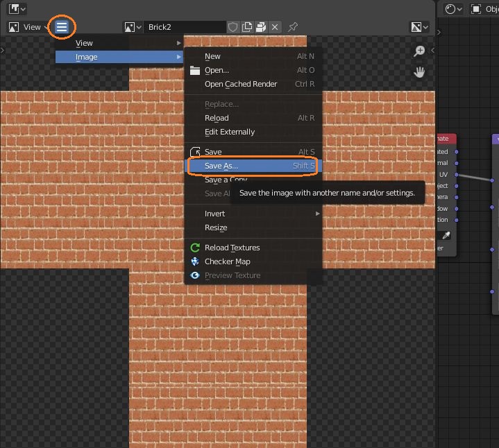Click the UV output socket on node
This screenshot has width=499, height=448.
pos(456,175)
